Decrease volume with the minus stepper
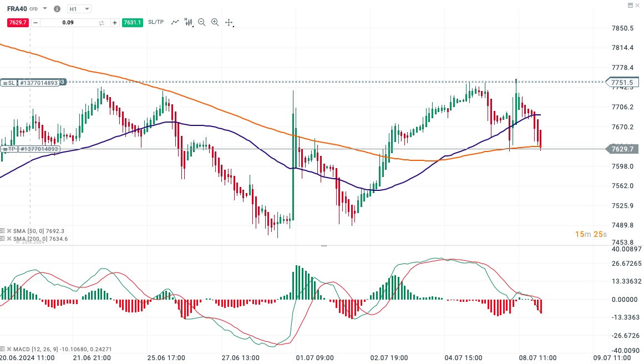Image resolution: width=644 pixels, height=364 pixels. pyautogui.click(x=36, y=23)
